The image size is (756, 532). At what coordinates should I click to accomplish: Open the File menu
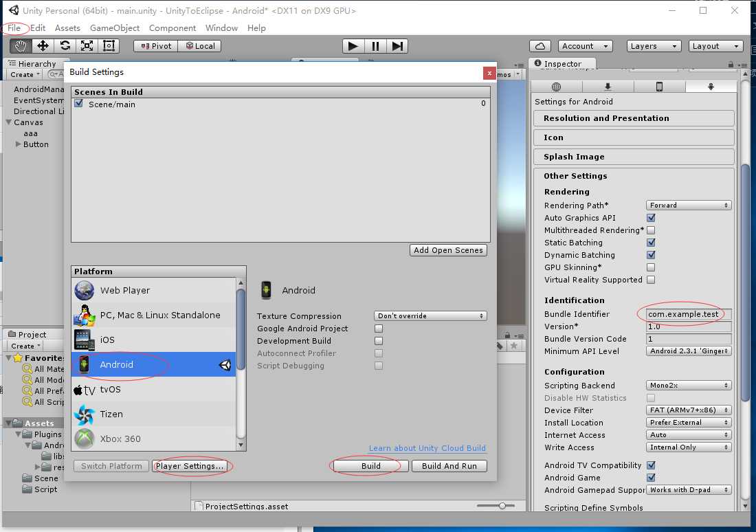tap(14, 28)
